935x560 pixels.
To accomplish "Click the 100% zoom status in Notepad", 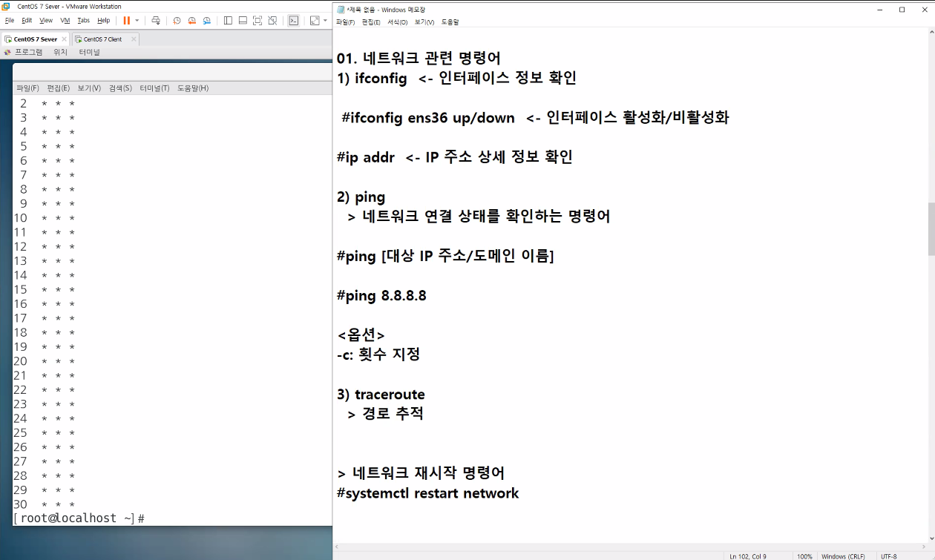I will coord(804,556).
